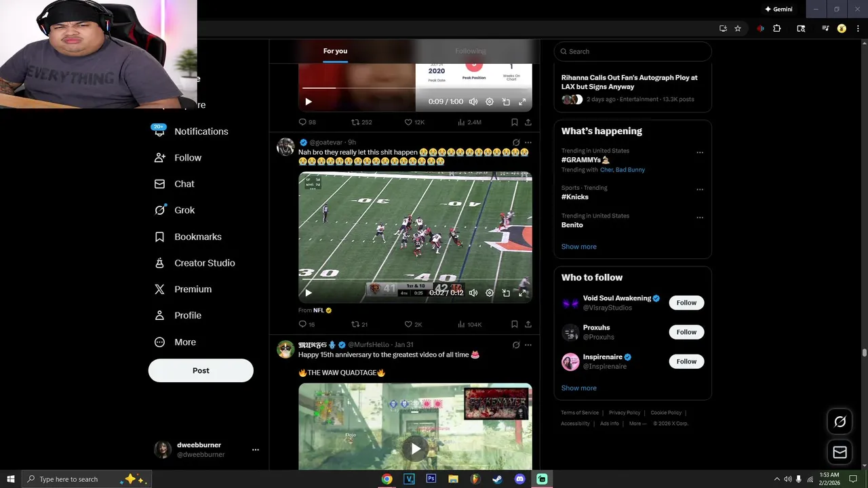This screenshot has height=488, width=868.
Task: Play the NFL football video
Action: (309, 293)
